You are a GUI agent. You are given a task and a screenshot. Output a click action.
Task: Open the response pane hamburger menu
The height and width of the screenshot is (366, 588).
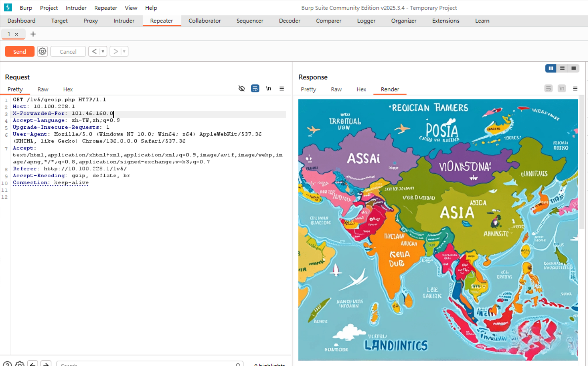(575, 88)
